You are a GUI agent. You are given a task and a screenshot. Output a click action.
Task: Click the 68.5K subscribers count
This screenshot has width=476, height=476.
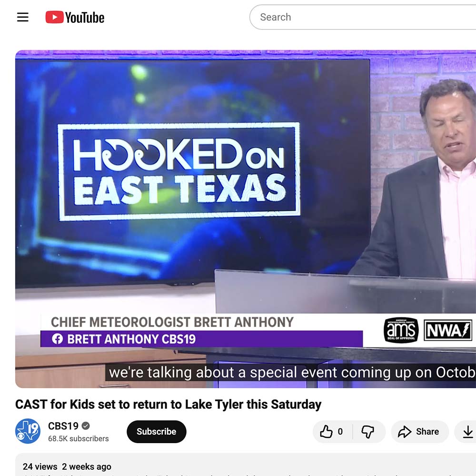pos(79,438)
